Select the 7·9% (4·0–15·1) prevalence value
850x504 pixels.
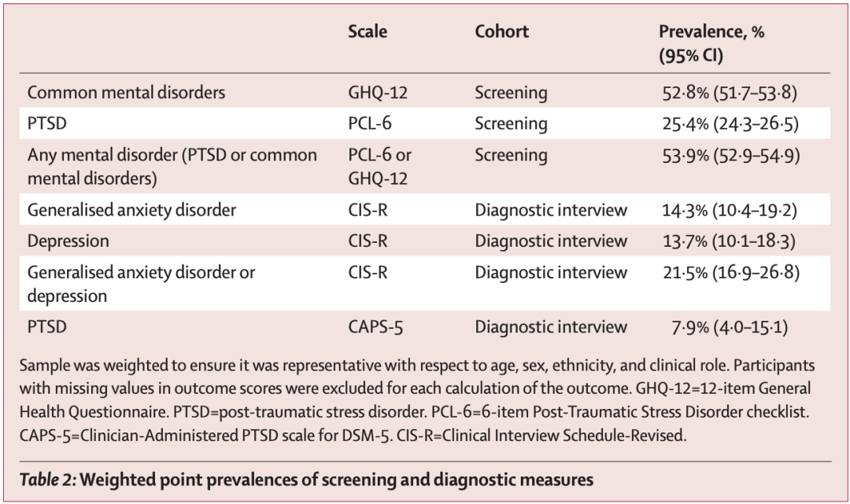click(730, 326)
